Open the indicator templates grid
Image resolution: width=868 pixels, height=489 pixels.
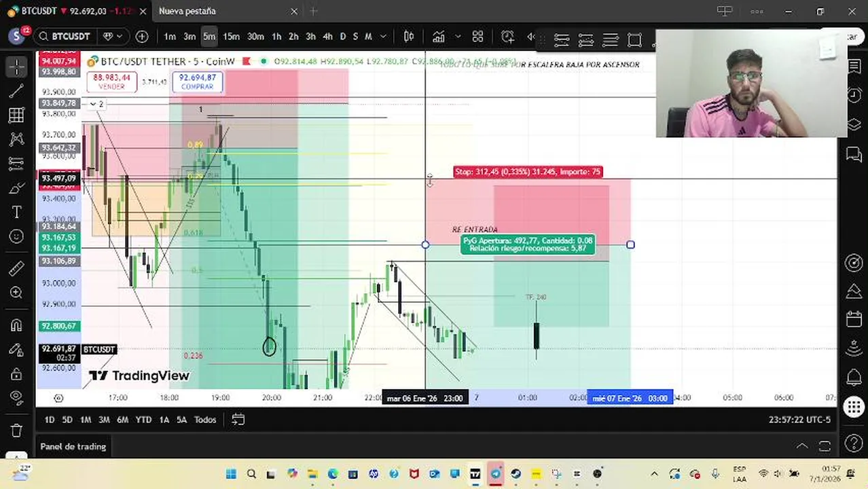(478, 36)
